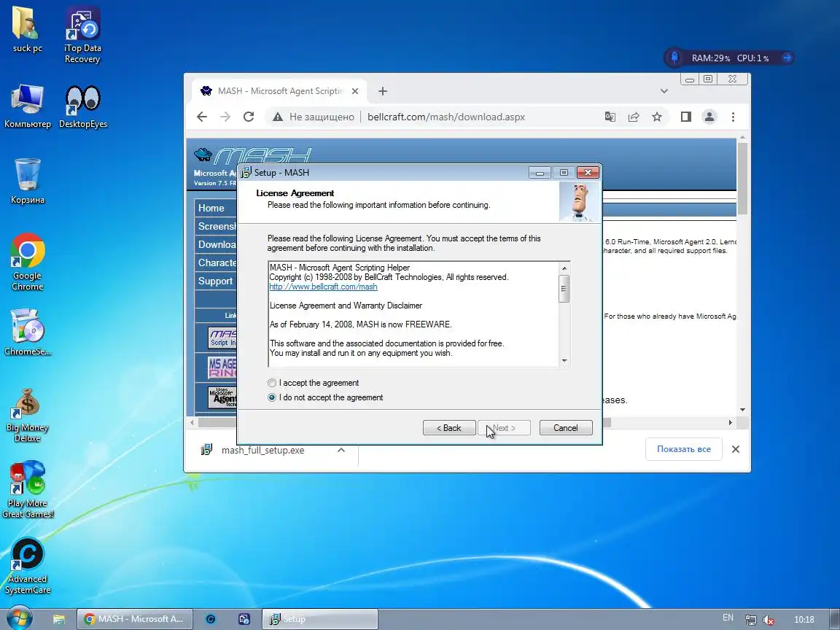Open Home on the MASH website menu
This screenshot has height=630, width=840.
click(215, 208)
